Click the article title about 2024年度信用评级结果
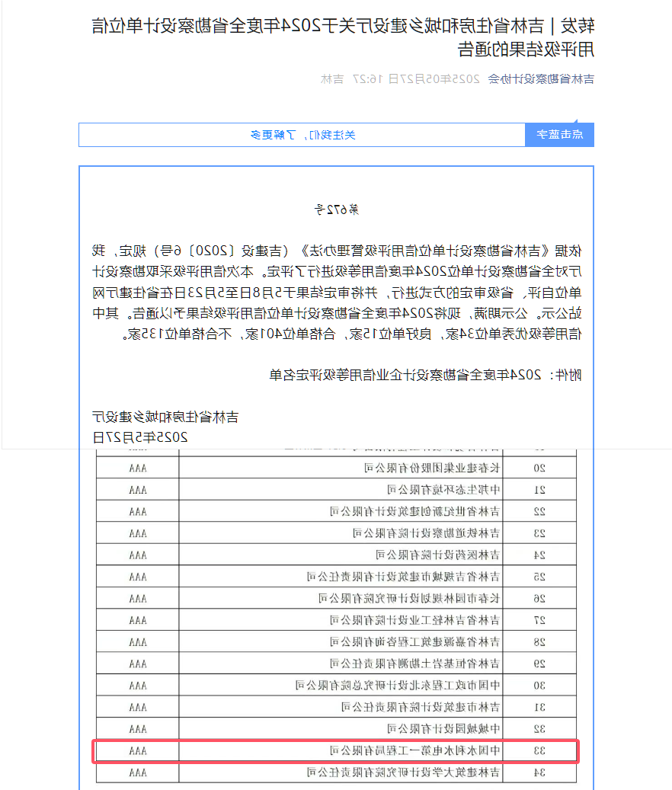The image size is (672, 790). point(343,37)
